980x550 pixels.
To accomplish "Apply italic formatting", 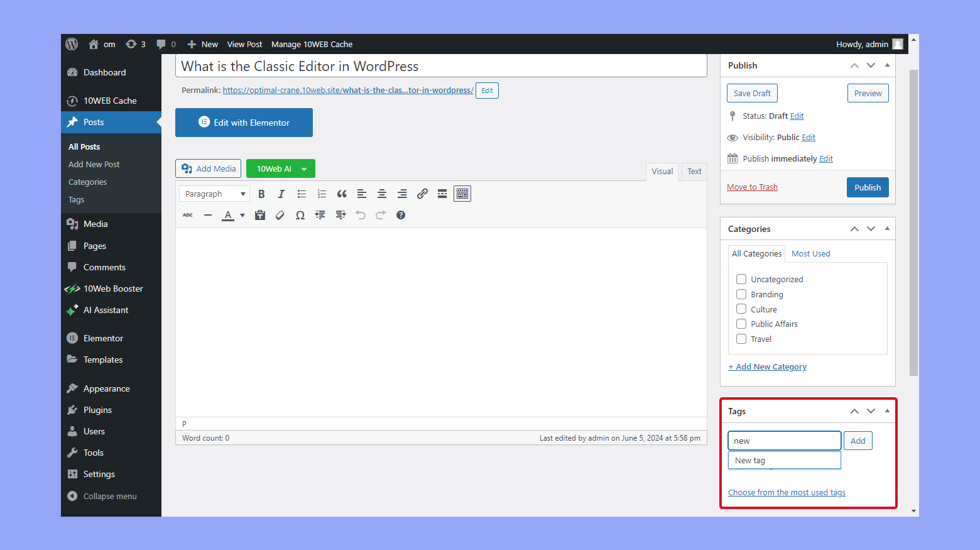I will point(281,194).
